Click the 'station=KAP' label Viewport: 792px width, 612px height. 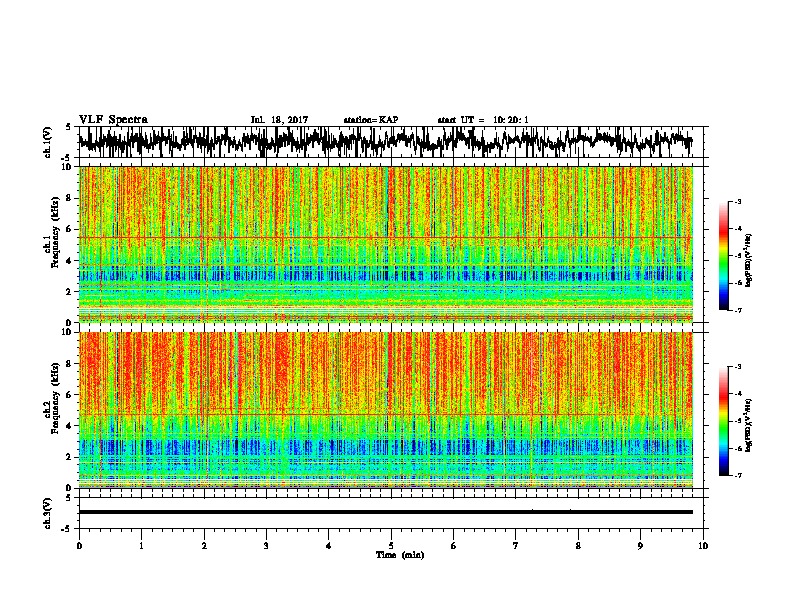tap(371, 120)
